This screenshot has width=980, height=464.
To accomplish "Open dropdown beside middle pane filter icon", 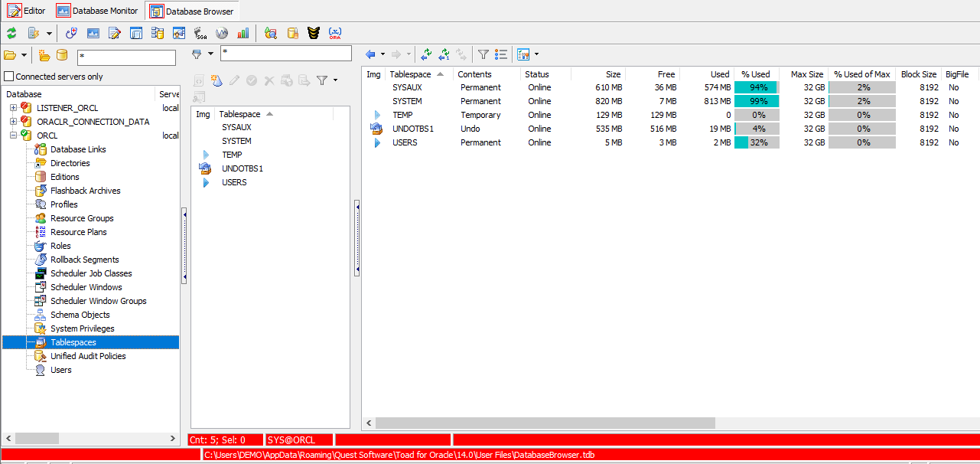I will pos(335,80).
